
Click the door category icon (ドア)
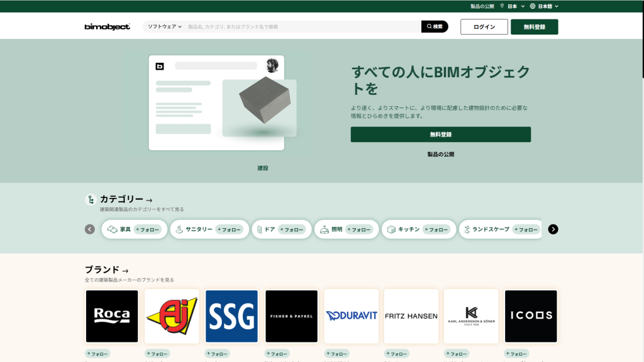point(258,229)
